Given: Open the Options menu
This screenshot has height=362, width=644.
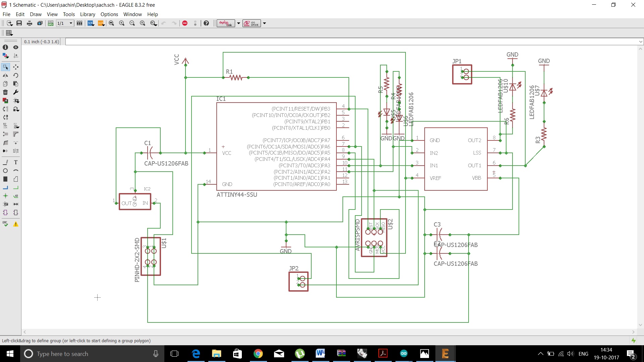Looking at the screenshot, I should 109,14.
